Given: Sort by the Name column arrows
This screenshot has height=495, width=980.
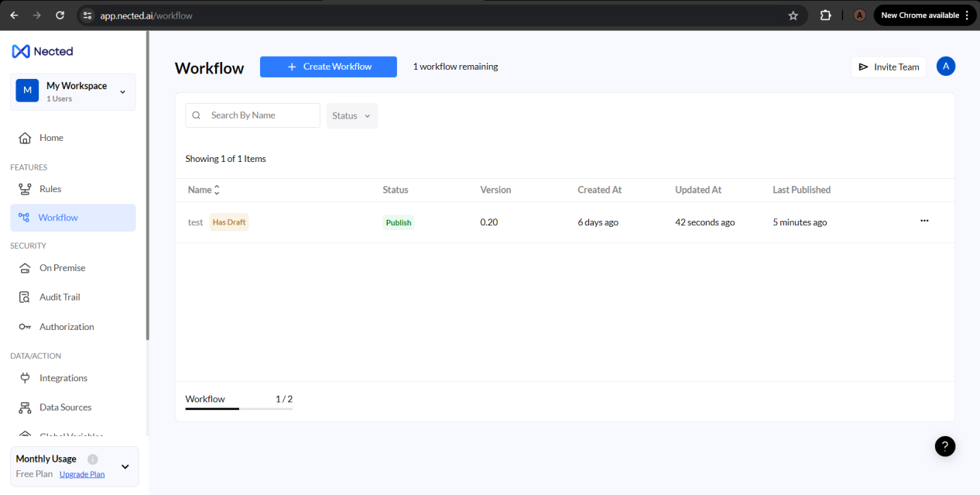Looking at the screenshot, I should (217, 190).
